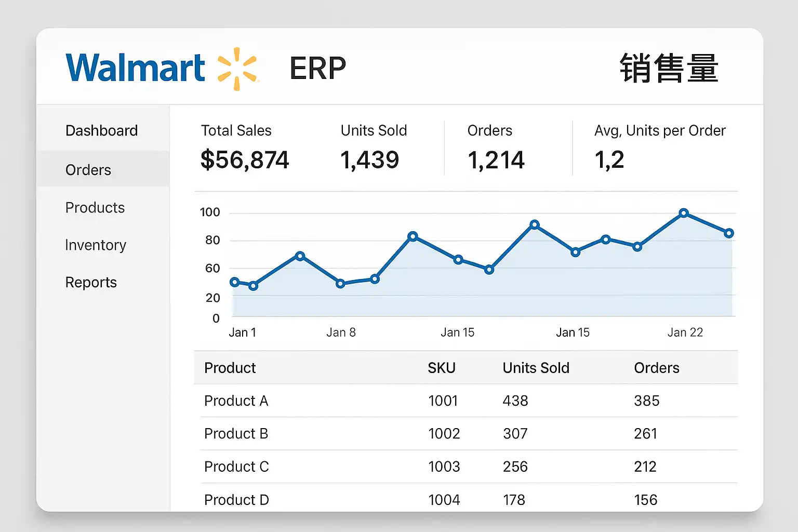This screenshot has height=532, width=798.
Task: Click SKU 1003 in the table
Action: (444, 467)
